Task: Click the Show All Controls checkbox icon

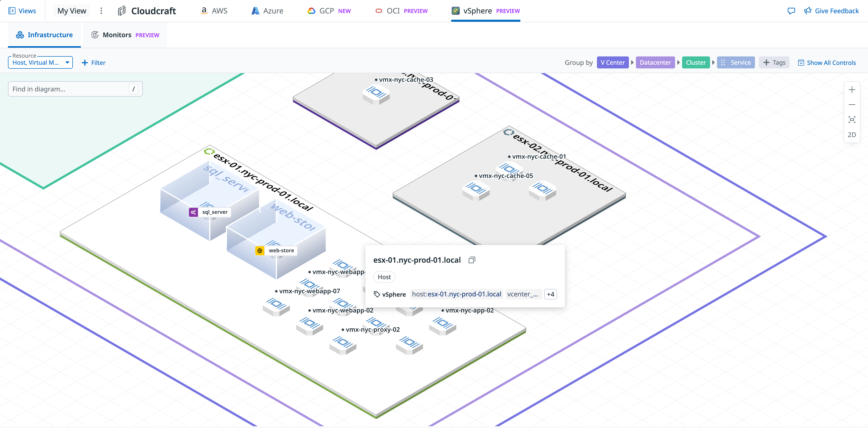Action: click(x=801, y=63)
